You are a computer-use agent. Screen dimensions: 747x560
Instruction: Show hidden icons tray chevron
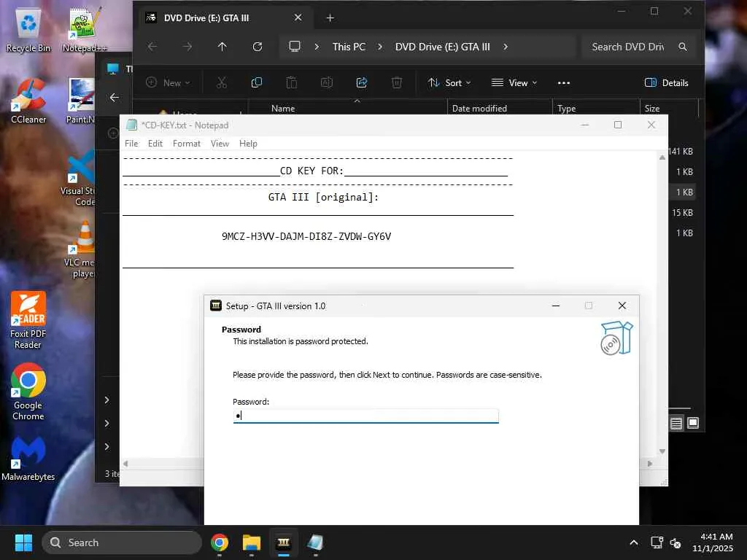(634, 542)
